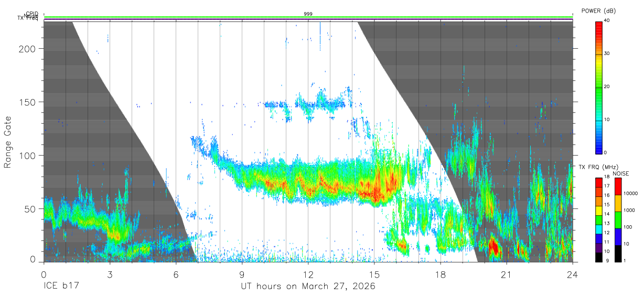Viewport: 644px width, 297px height.
Task: Click the "30" label on the power scale
Action: click(x=606, y=53)
